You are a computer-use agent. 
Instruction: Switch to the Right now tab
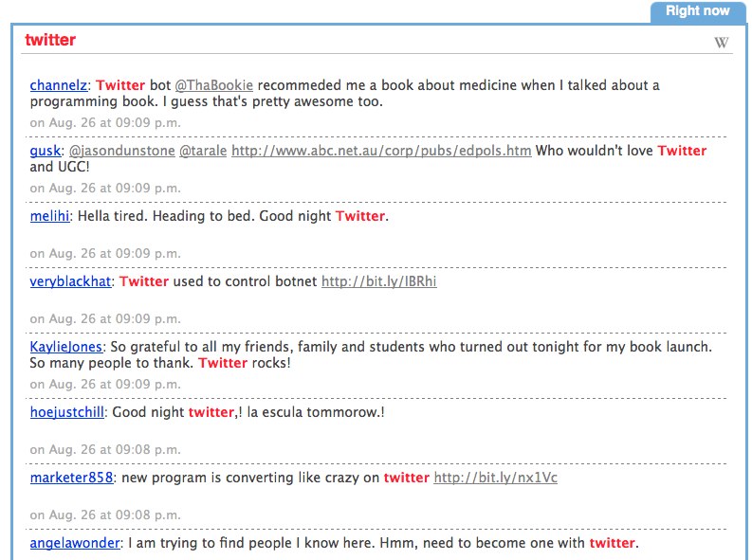[x=698, y=11]
